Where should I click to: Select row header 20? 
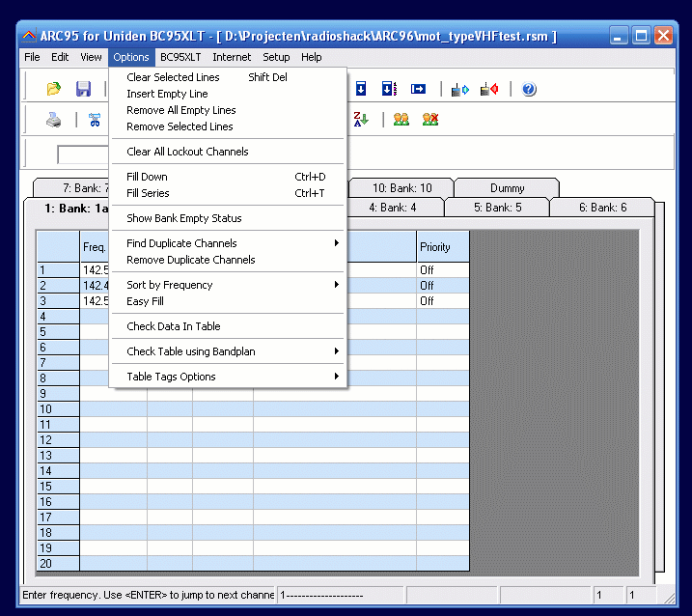pos(58,564)
